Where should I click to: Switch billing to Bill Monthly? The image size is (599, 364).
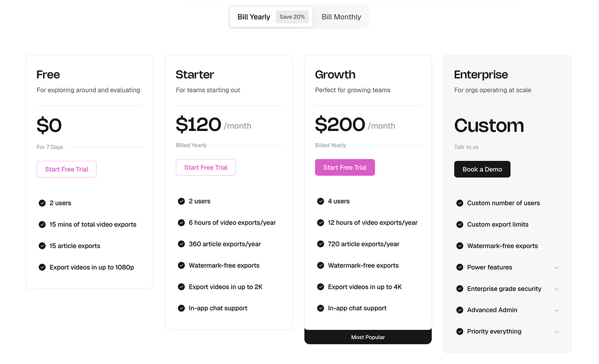point(341,17)
